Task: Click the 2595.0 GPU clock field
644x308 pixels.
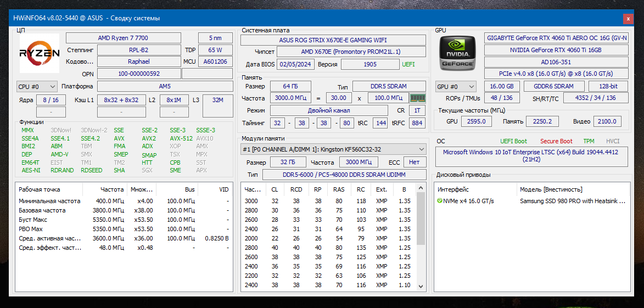Action: [476, 121]
